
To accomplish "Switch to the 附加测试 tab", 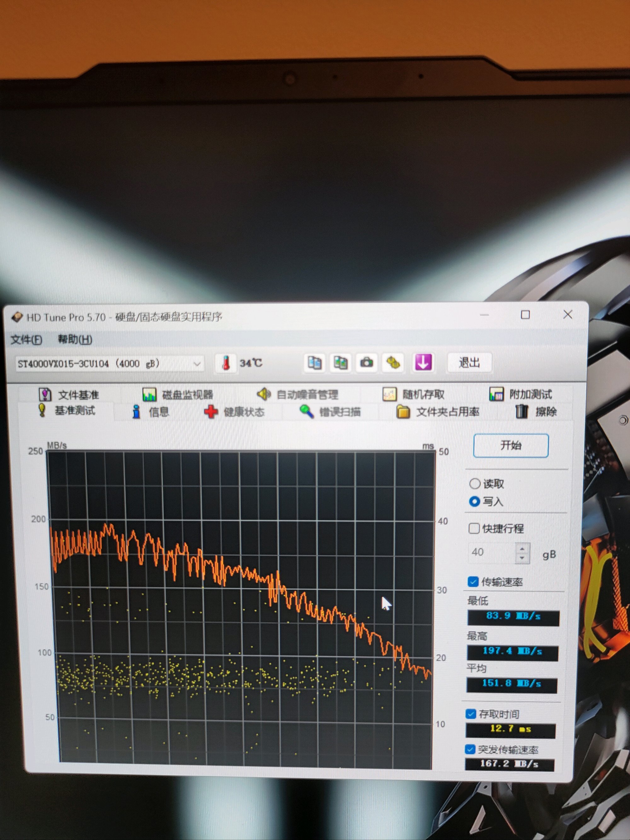I will click(521, 394).
